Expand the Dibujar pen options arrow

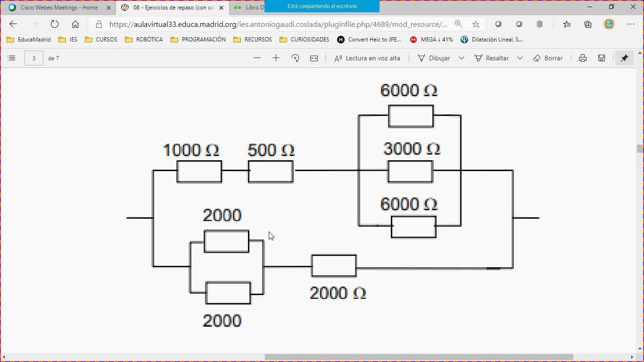pos(462,58)
